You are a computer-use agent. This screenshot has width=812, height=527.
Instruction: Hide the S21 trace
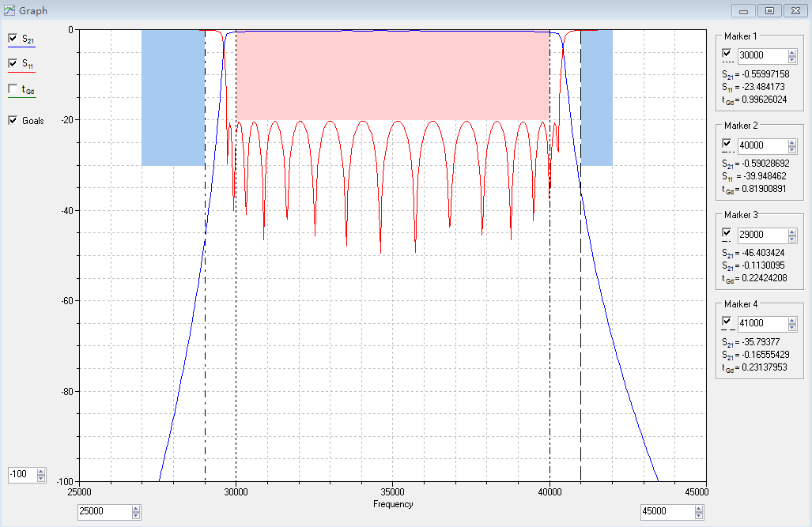[x=13, y=38]
